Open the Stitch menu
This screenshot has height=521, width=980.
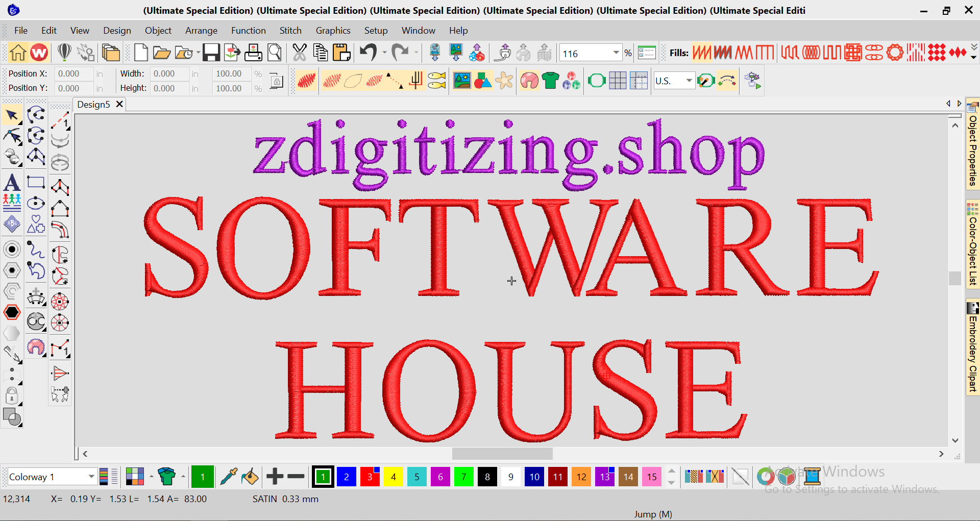290,31
